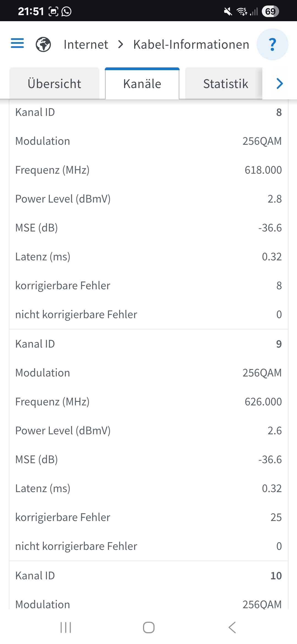Viewport: 297px width, 644px height.
Task: Tap the clock showing 21:51
Action: click(x=31, y=11)
